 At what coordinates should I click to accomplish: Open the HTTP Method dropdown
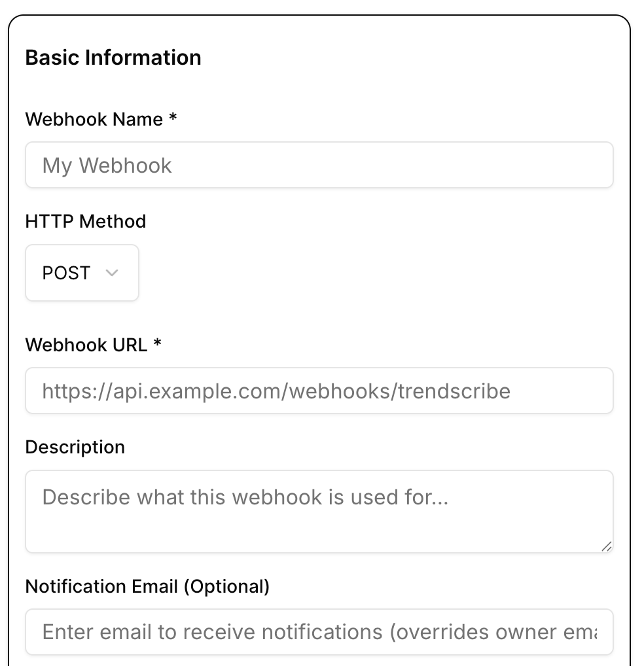coord(82,273)
